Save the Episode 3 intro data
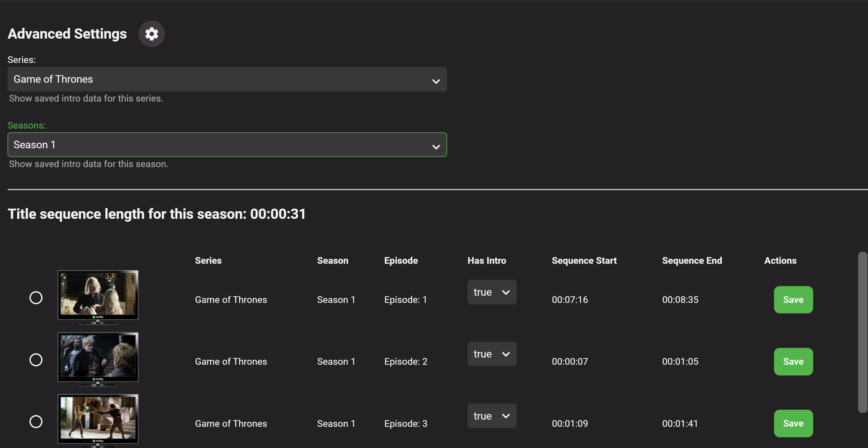This screenshot has width=868, height=448. tap(793, 423)
